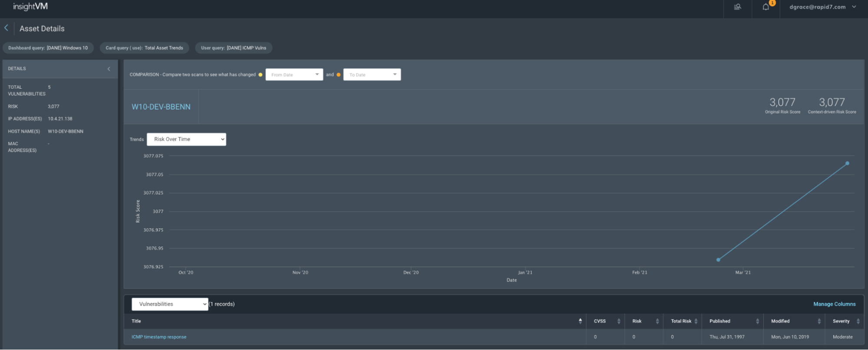Open the To Date dropdown
The image size is (868, 350).
pos(372,75)
